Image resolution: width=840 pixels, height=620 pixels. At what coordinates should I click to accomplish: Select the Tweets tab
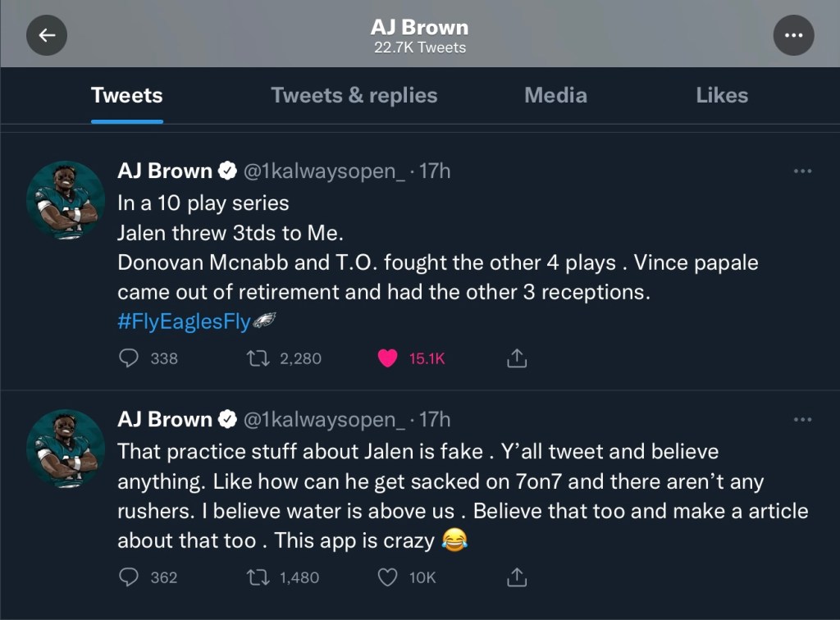pyautogui.click(x=127, y=95)
